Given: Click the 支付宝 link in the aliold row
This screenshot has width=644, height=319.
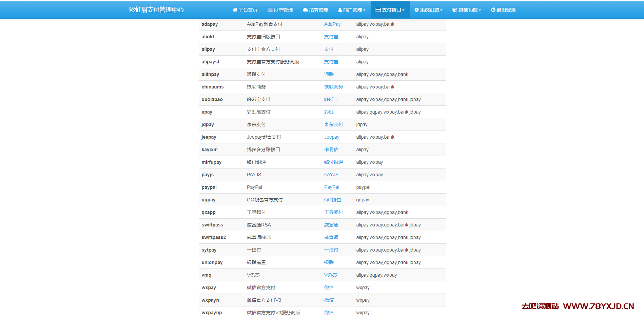Looking at the screenshot, I should (331, 37).
